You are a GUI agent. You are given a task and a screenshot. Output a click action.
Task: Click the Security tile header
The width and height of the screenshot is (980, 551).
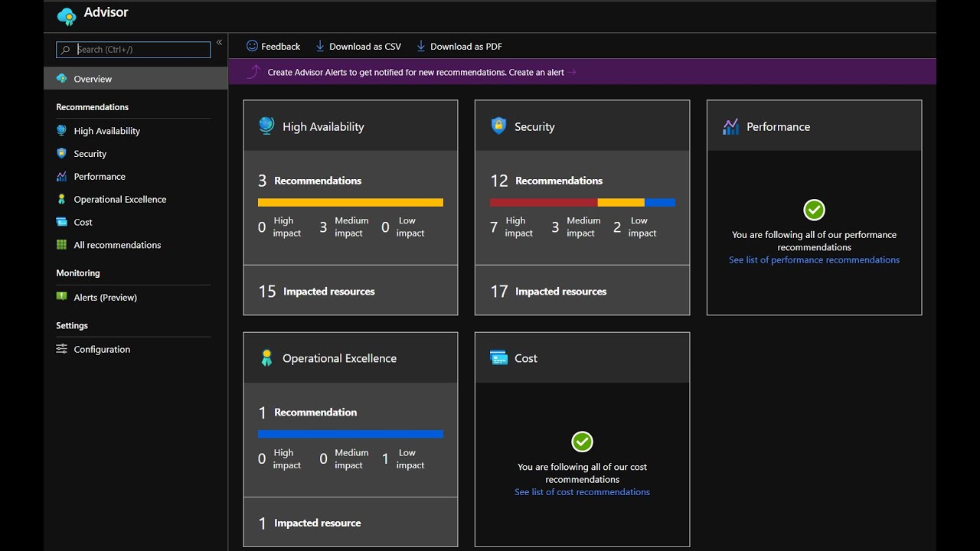(x=582, y=126)
